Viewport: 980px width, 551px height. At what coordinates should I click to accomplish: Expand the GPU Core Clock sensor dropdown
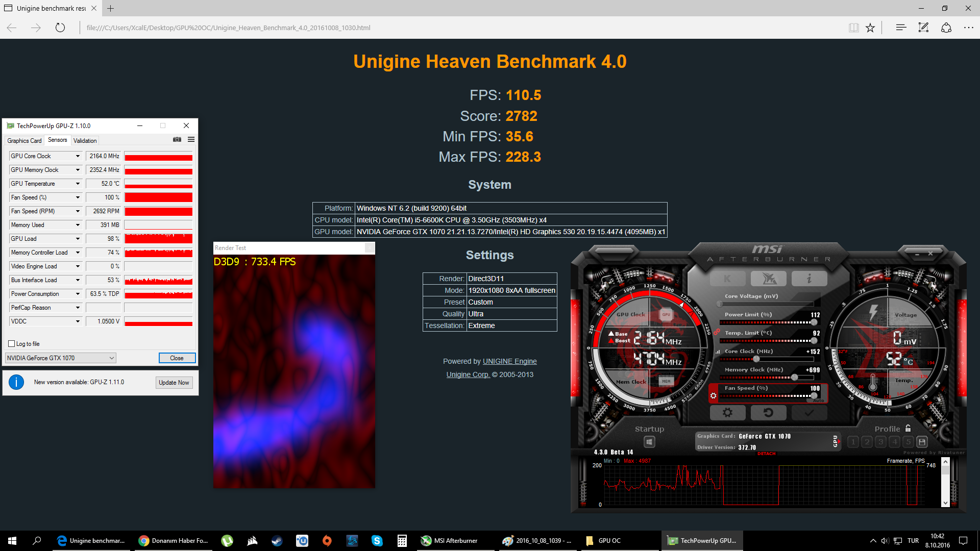pyautogui.click(x=78, y=156)
